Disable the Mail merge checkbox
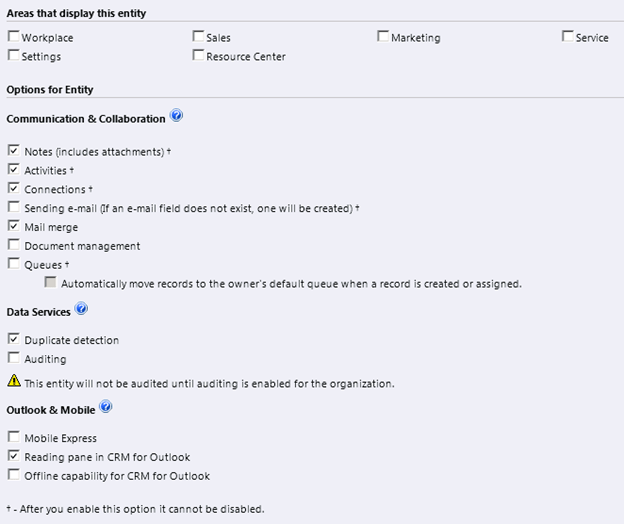The width and height of the screenshot is (624, 524). pos(13,226)
